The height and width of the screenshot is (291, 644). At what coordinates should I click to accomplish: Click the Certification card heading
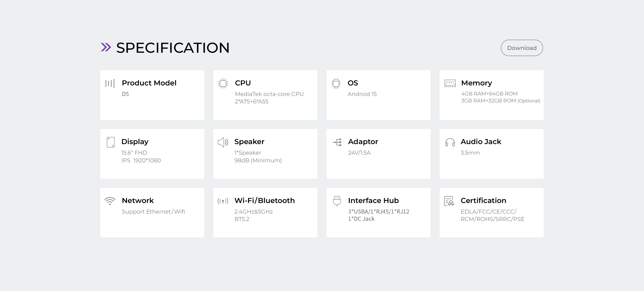click(483, 200)
